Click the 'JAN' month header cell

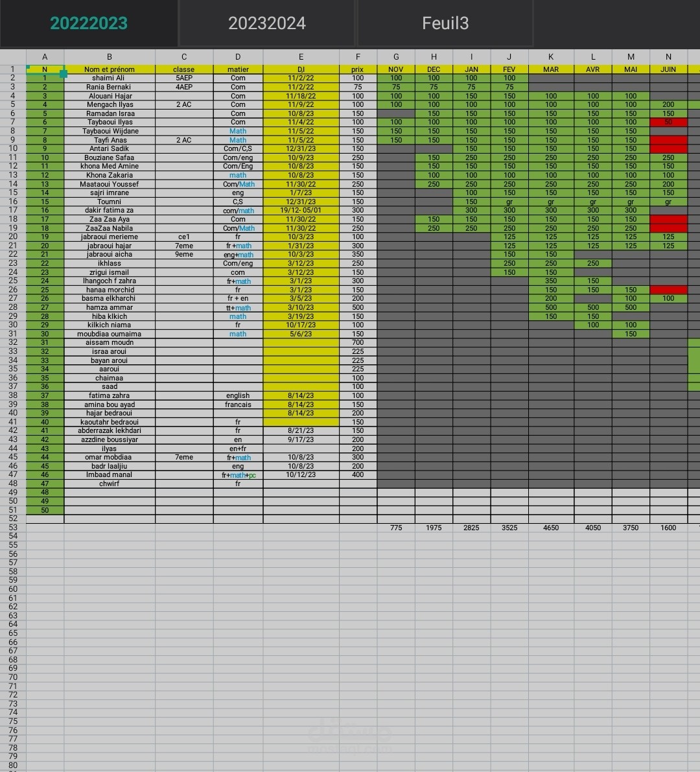pos(471,69)
